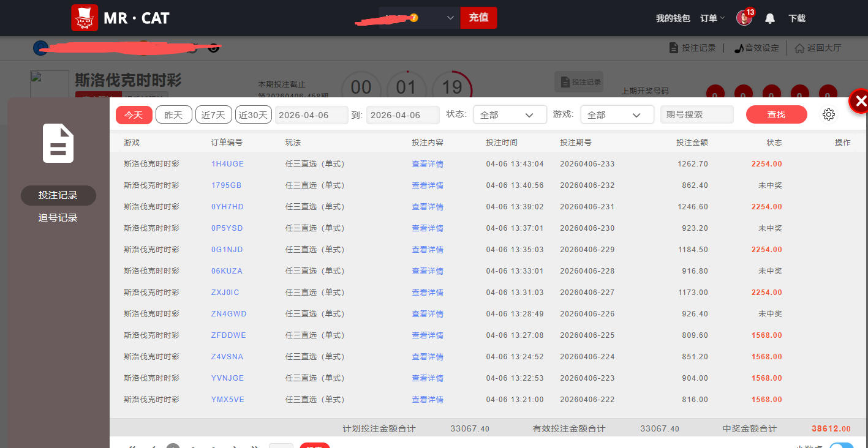Toggle the 小数点 decimal switch

[x=841, y=446]
